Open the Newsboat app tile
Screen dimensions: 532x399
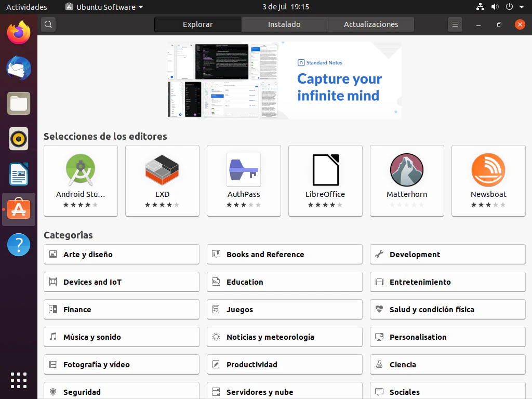coord(488,180)
